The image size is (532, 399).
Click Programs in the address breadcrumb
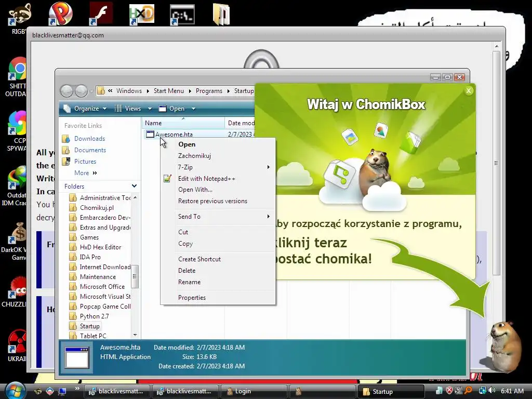pos(209,91)
